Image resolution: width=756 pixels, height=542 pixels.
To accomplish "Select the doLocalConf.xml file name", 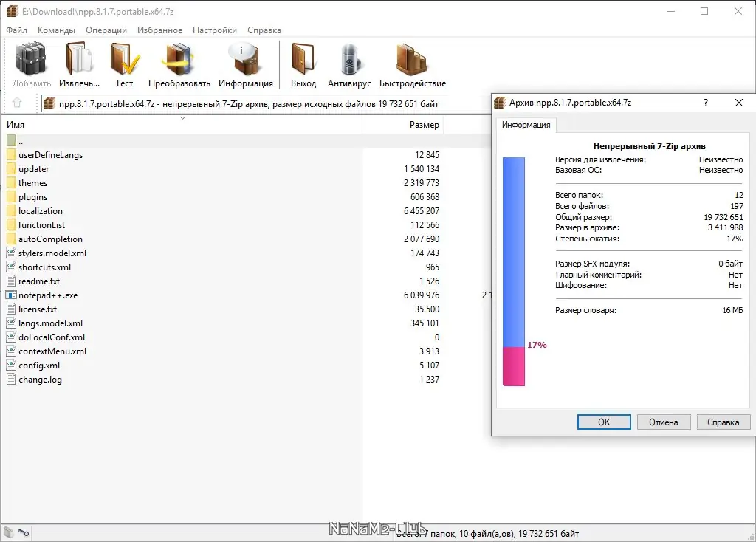I will pyautogui.click(x=52, y=337).
